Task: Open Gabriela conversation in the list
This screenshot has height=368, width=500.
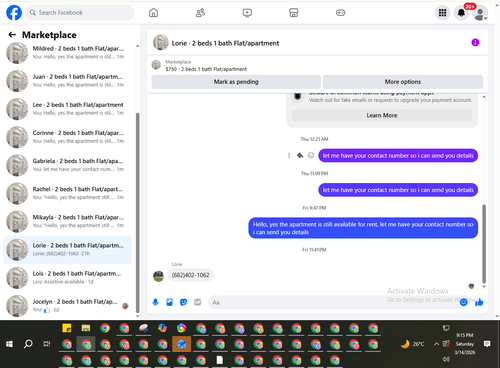Action: (x=67, y=165)
